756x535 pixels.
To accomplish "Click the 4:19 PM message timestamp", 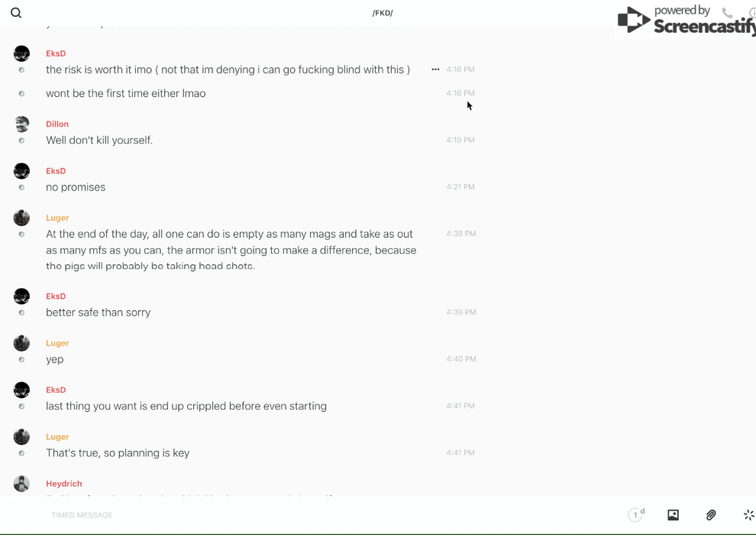I will click(460, 141).
